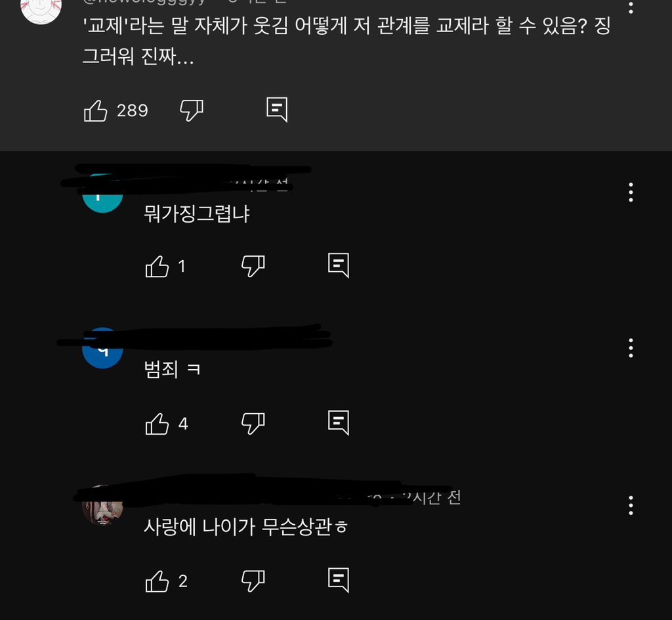Reply to the '뭐가징그럽냐' comment

[339, 265]
